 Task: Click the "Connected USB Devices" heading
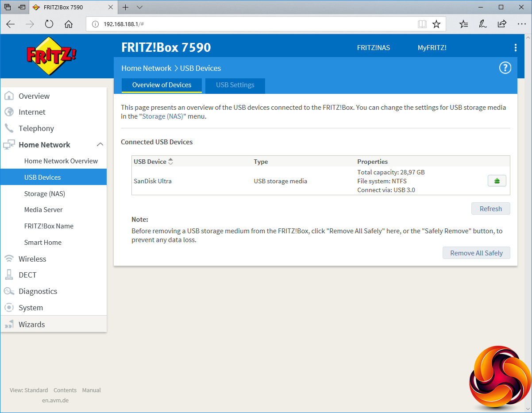(x=157, y=142)
